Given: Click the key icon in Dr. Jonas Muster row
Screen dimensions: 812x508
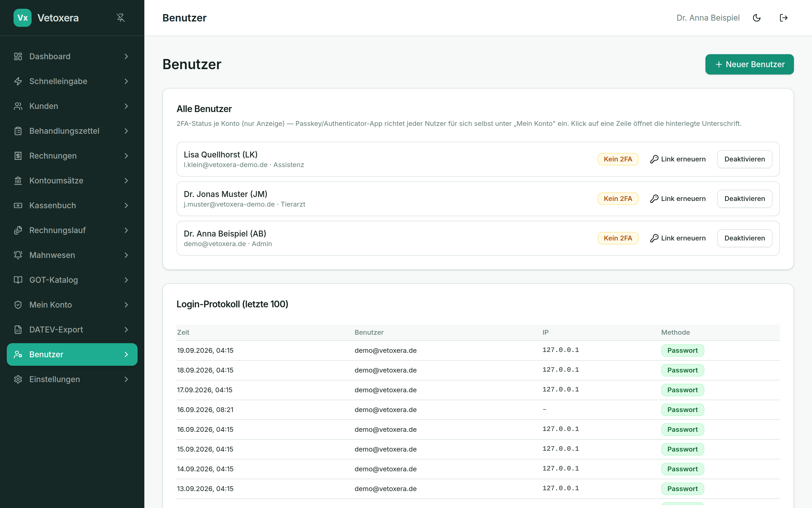Looking at the screenshot, I should 654,199.
